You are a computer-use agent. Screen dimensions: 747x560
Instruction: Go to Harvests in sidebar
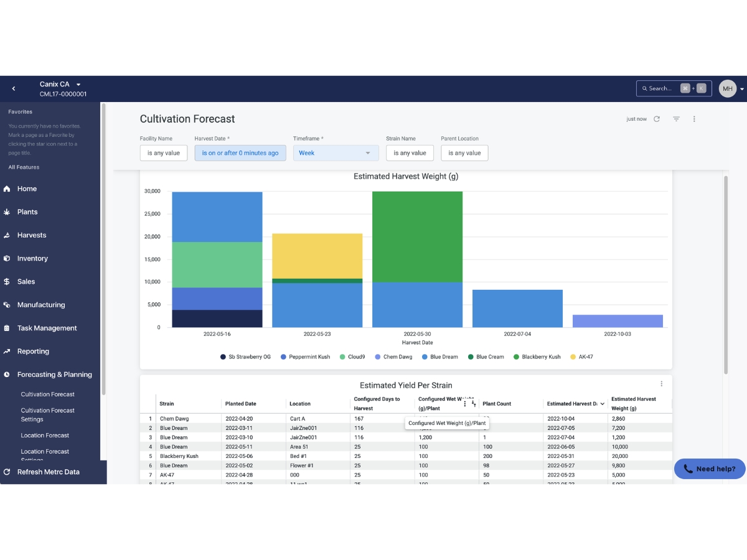pyautogui.click(x=32, y=235)
